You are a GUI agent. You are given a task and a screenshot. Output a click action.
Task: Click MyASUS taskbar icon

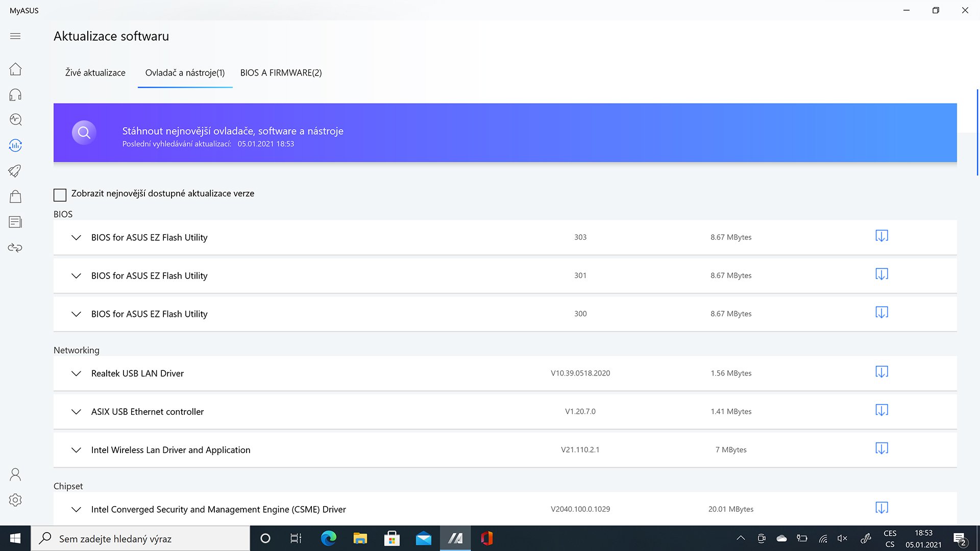point(455,538)
